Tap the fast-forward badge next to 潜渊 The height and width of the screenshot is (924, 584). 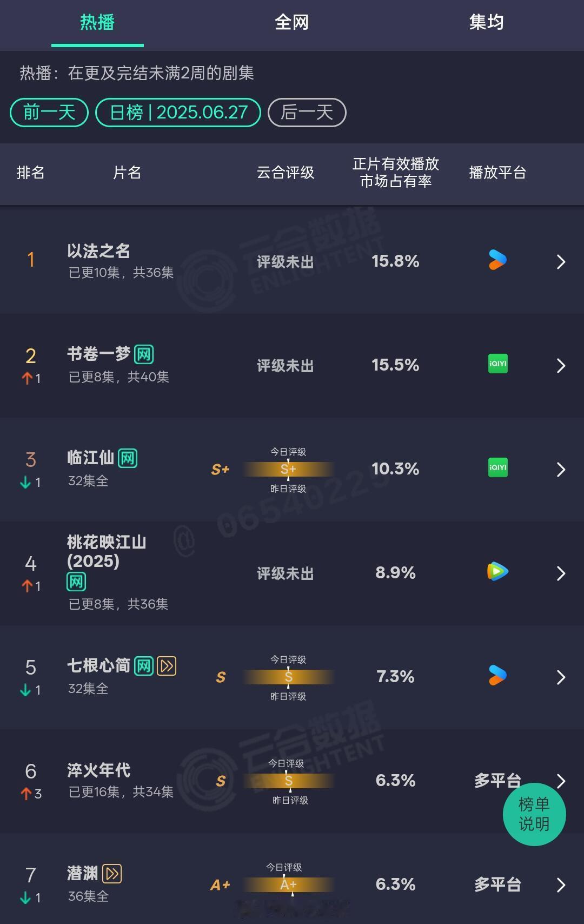point(112,874)
